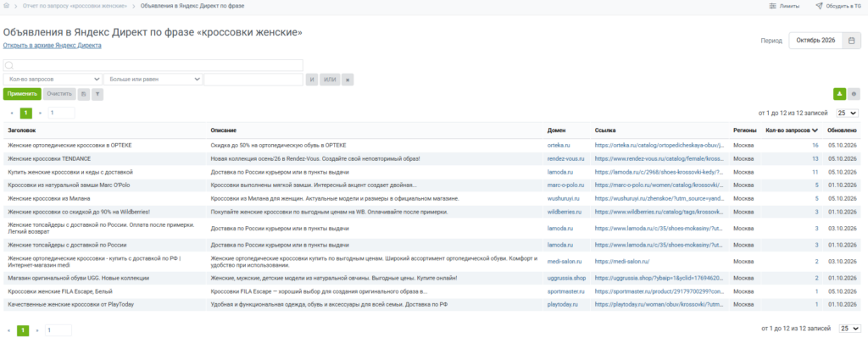The width and height of the screenshot is (868, 343).
Task: Click next page arrow above table
Action: coord(40,113)
